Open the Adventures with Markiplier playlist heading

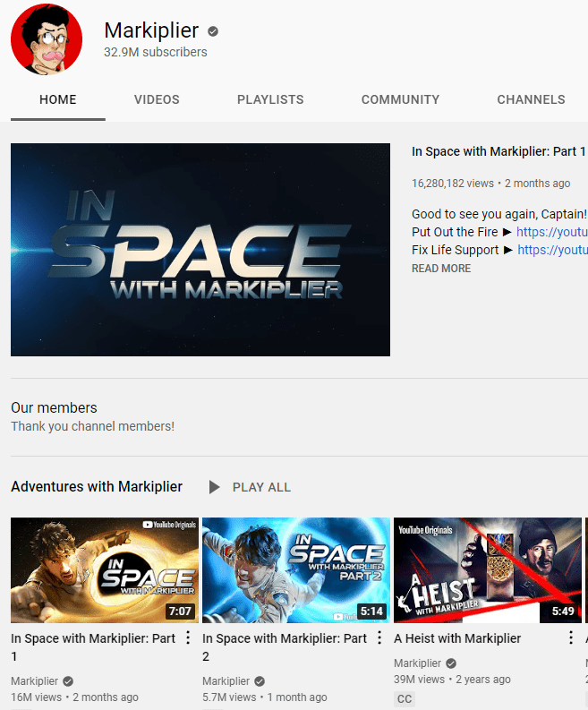tap(97, 486)
